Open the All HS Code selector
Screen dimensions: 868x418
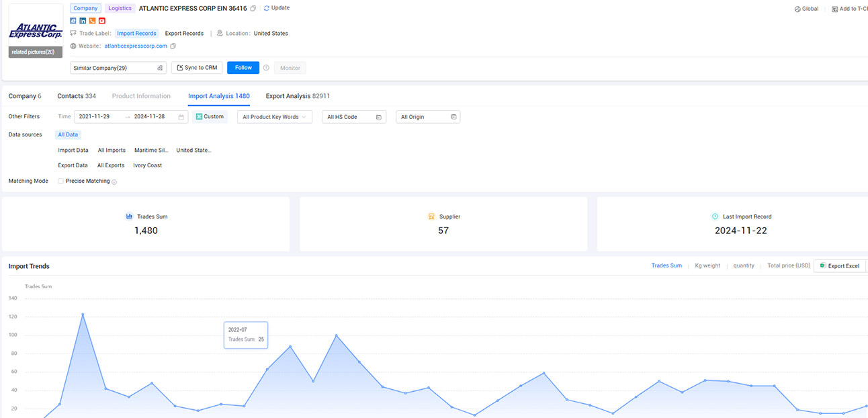click(354, 117)
